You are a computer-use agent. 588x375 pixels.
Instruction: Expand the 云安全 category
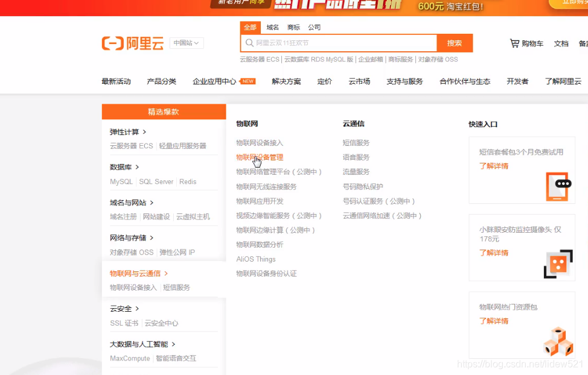coord(124,309)
